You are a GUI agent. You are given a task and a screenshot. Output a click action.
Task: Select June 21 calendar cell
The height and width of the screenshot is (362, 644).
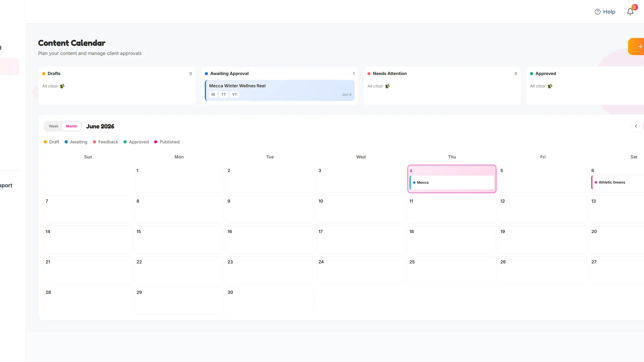(88, 270)
